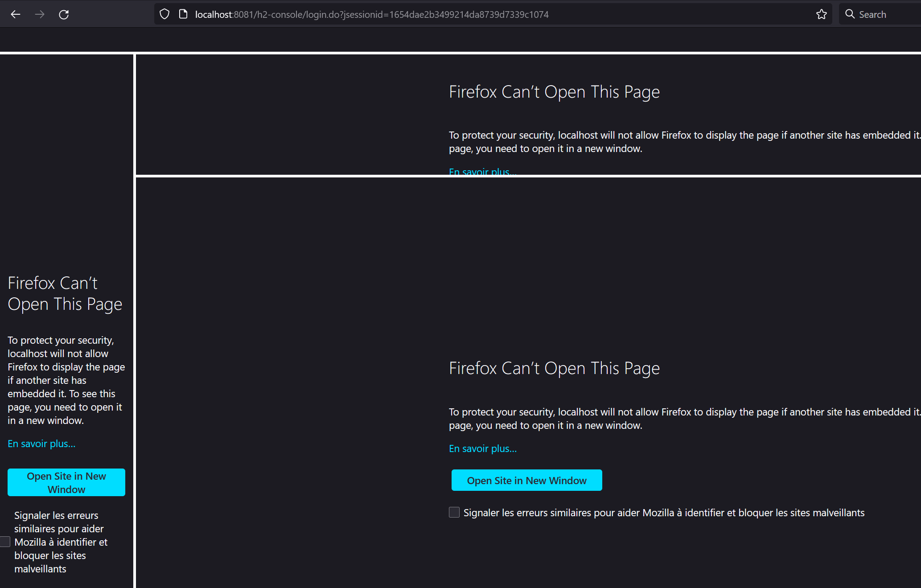Bookmark this page with the star

821,14
